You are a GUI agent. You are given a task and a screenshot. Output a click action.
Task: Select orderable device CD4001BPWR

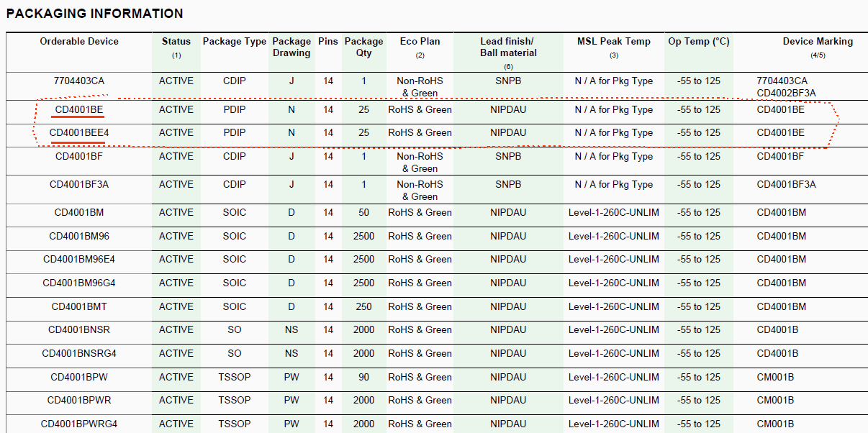pos(79,401)
